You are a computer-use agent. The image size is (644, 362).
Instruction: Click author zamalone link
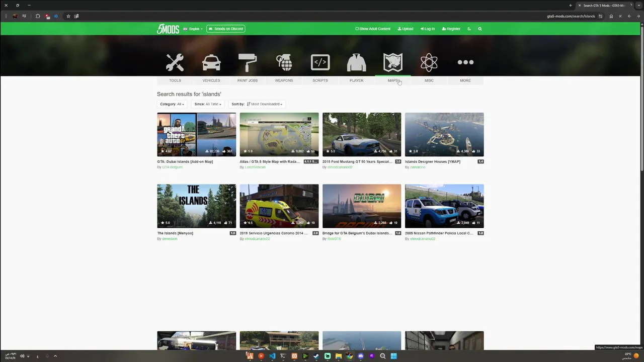click(418, 167)
